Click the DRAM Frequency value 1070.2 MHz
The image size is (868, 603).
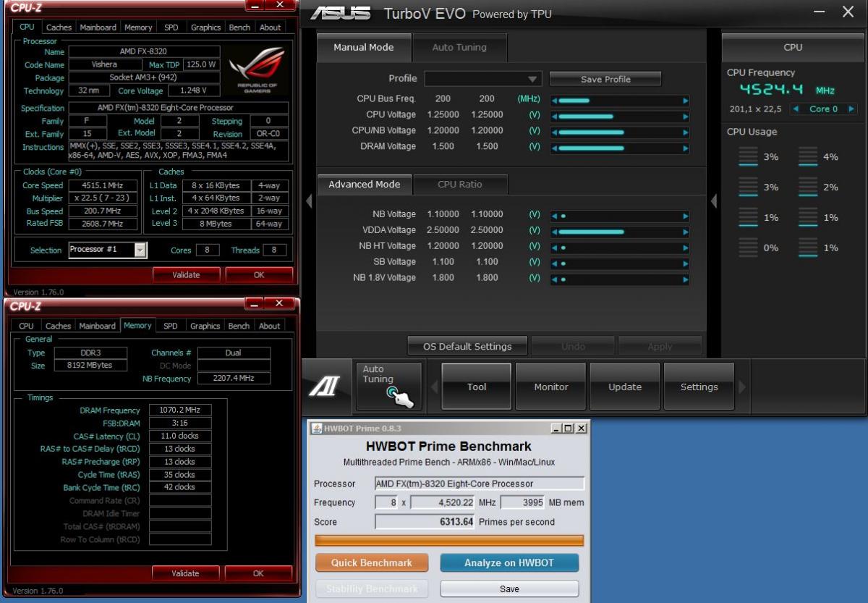(x=180, y=410)
